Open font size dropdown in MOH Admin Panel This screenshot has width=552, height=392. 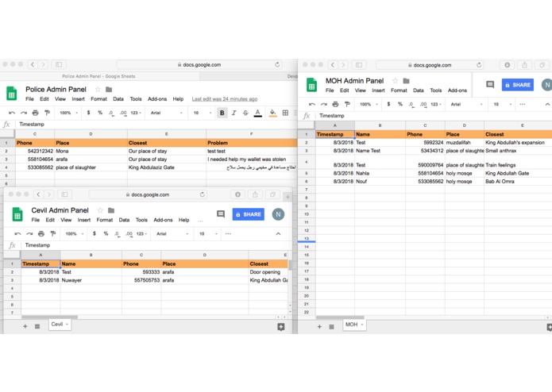[502, 105]
